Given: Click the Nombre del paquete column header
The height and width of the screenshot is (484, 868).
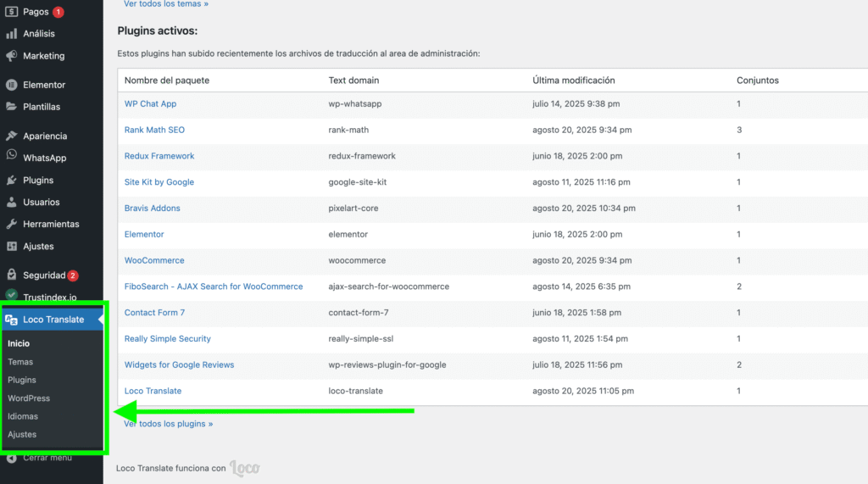Looking at the screenshot, I should pos(167,81).
